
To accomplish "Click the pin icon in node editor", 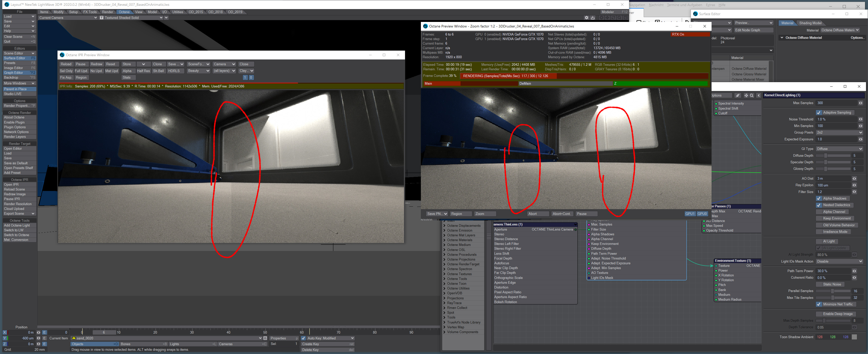I will [x=738, y=95].
